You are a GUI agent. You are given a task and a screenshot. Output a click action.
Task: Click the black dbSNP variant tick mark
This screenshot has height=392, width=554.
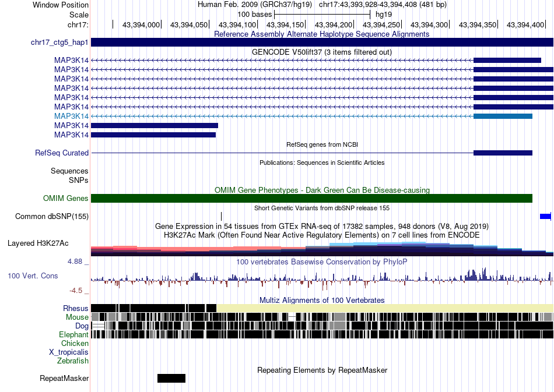tap(221, 216)
